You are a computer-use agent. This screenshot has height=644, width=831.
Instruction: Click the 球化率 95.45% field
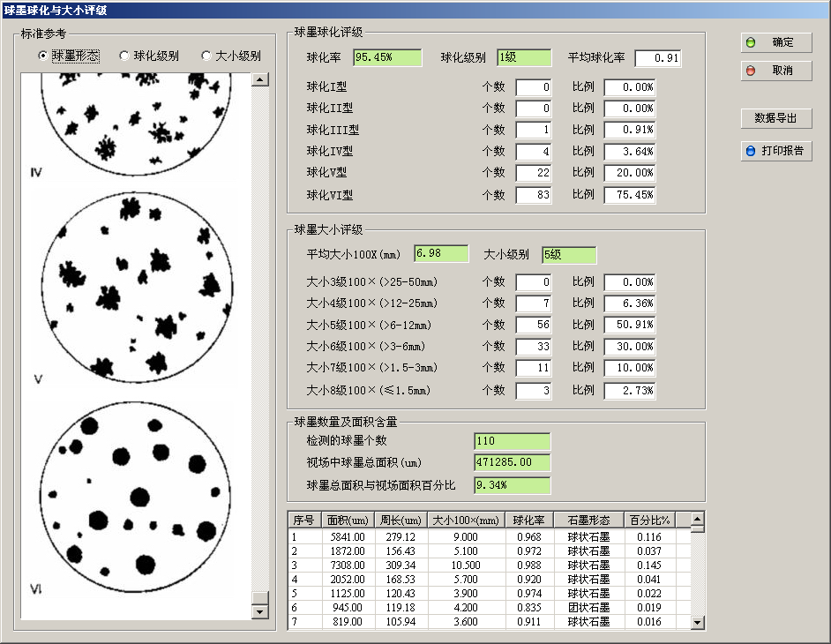(387, 57)
